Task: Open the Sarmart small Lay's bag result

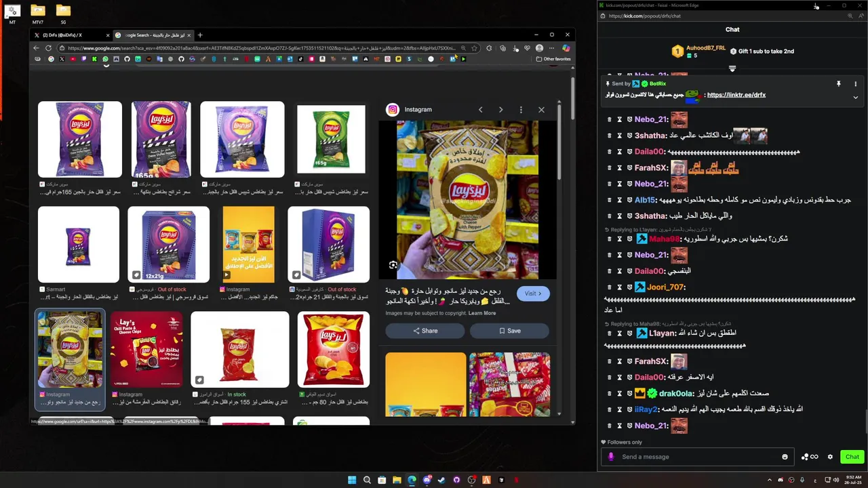Action: pos(79,245)
